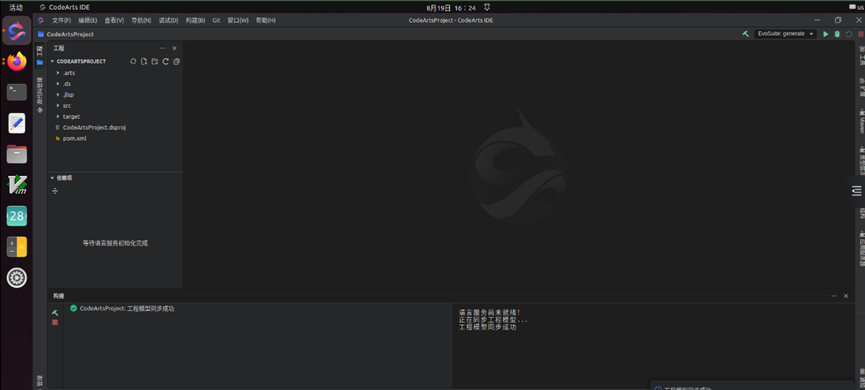Open the text editor from the Ubuntu dock

[x=17, y=123]
